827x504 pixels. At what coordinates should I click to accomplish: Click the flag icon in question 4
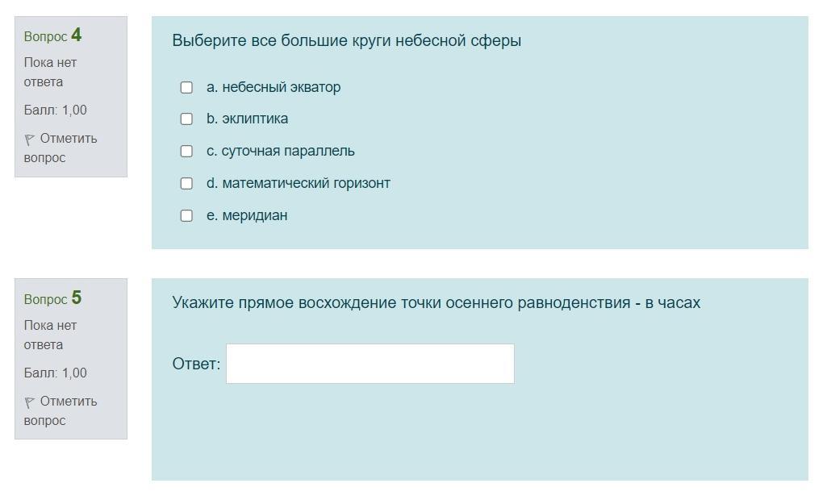(30, 140)
